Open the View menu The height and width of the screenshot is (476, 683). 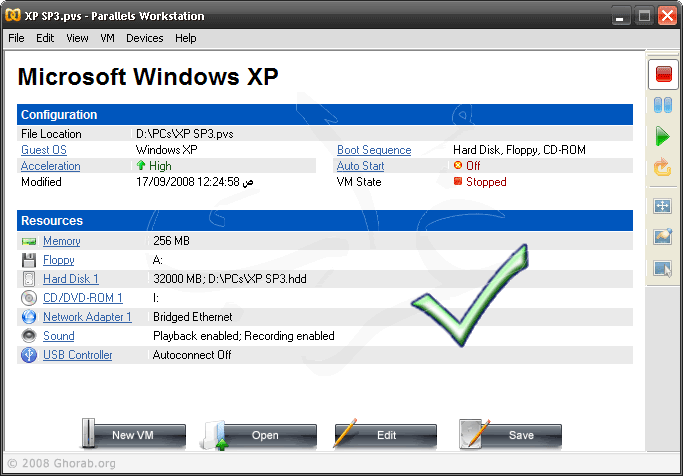(77, 38)
